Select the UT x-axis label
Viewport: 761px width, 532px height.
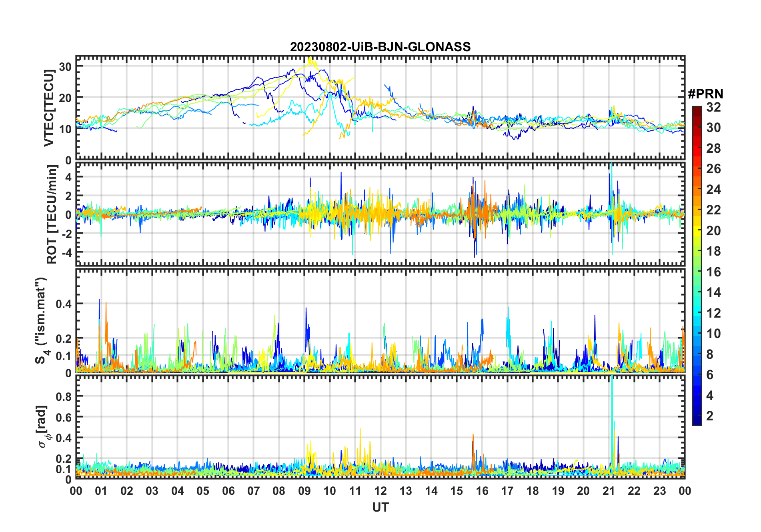point(380,508)
